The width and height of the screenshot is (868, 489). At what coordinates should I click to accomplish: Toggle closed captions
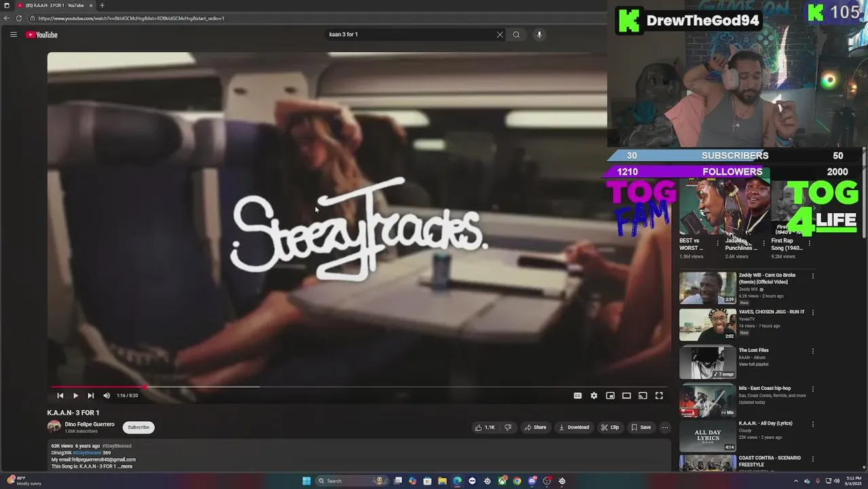point(578,395)
